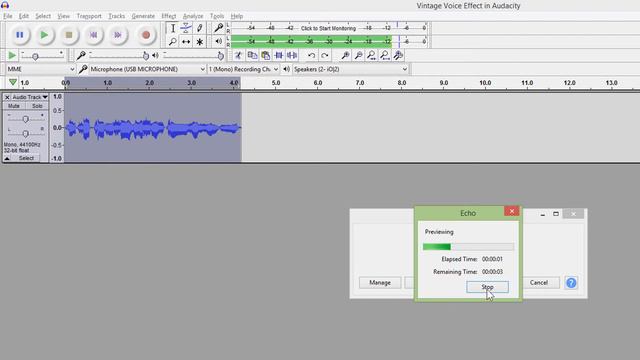640x360 pixels.
Task: Close the Audio Track with its X
Action: 7,97
